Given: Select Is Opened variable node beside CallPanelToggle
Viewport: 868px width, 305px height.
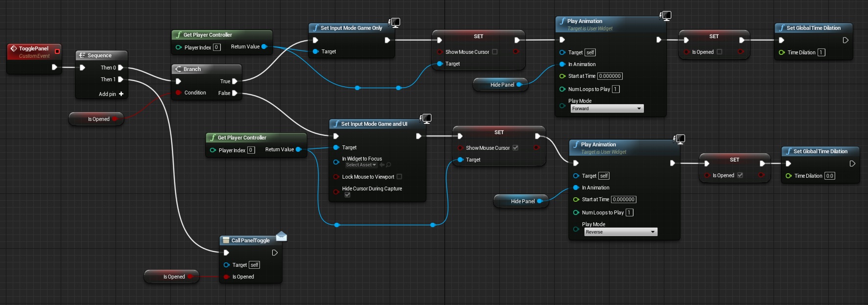Looking at the screenshot, I should [171, 277].
